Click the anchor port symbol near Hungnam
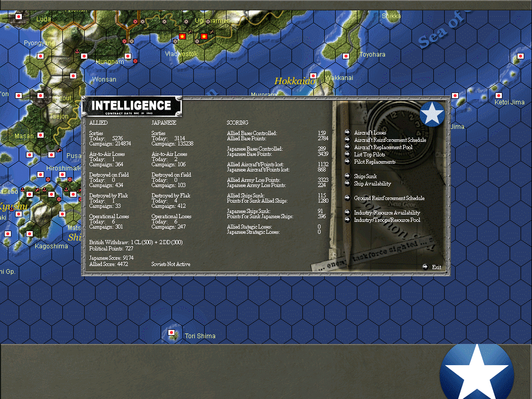 [x=77, y=51]
